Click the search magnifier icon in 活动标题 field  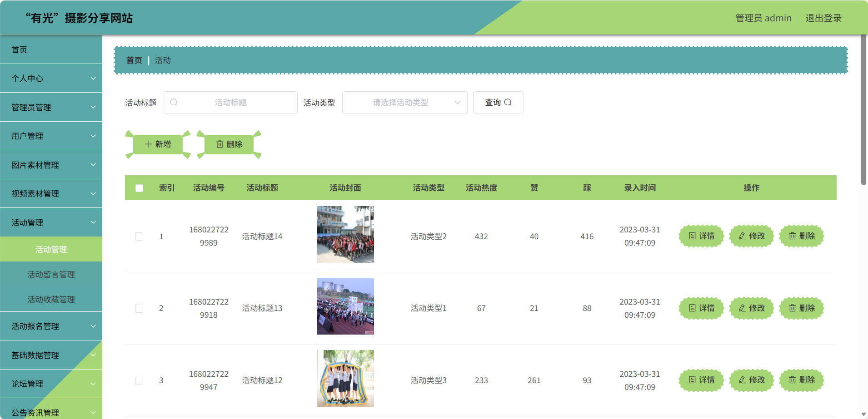[x=174, y=103]
